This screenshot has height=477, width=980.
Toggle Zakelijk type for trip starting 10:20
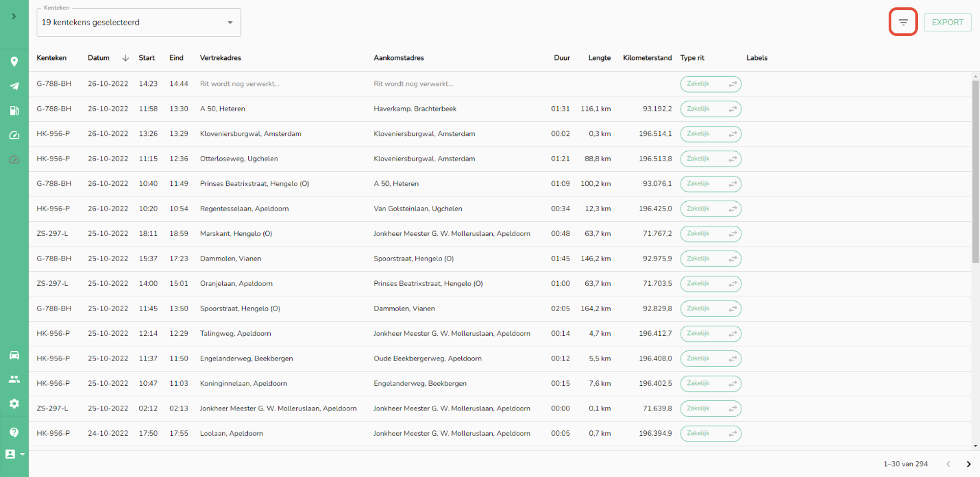[x=711, y=209]
